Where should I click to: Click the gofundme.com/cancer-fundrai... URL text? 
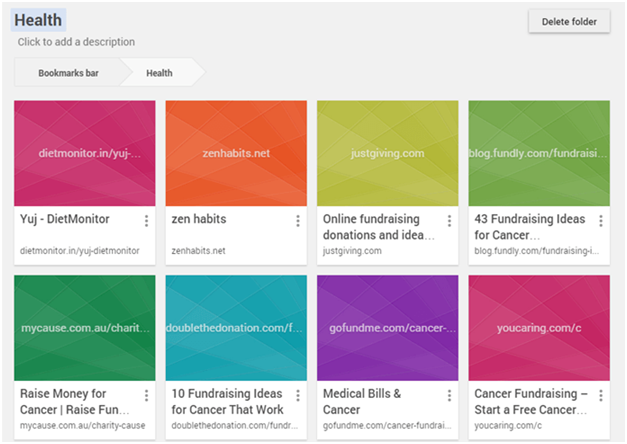point(387,426)
